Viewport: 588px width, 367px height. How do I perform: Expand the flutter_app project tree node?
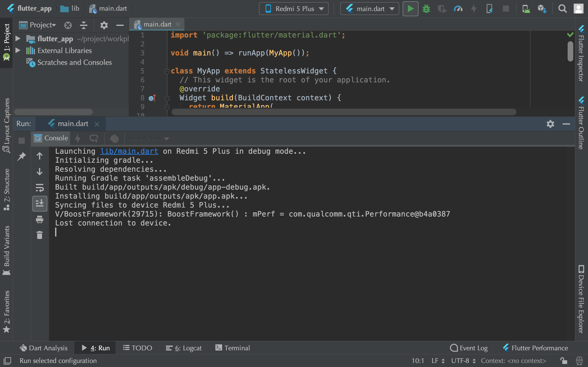point(18,39)
